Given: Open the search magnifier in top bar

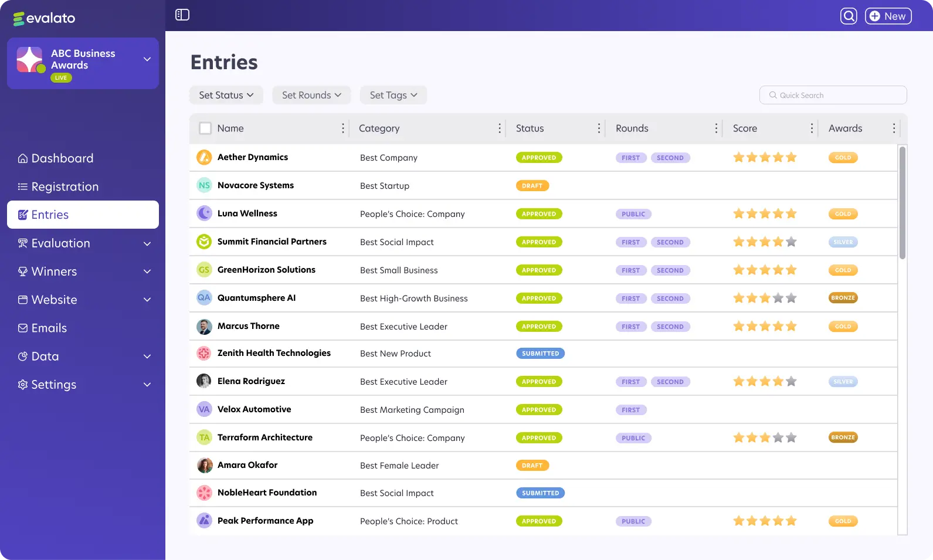Looking at the screenshot, I should coord(849,16).
